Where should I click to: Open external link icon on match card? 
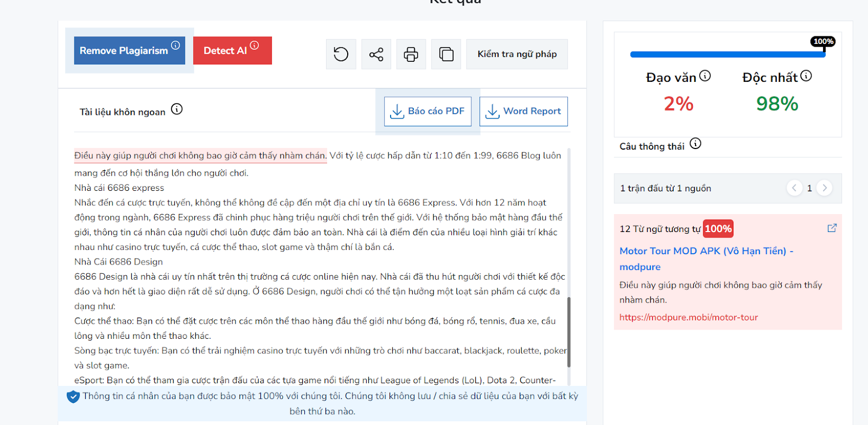click(832, 228)
